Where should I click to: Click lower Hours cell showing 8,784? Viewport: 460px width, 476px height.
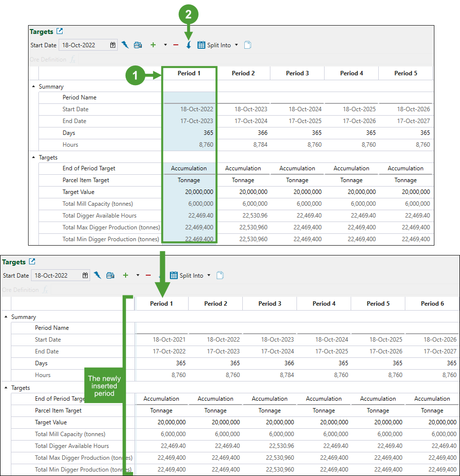click(x=270, y=375)
